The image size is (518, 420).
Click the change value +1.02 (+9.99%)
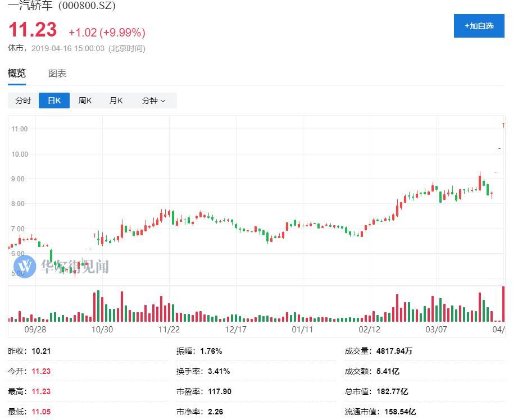click(107, 33)
